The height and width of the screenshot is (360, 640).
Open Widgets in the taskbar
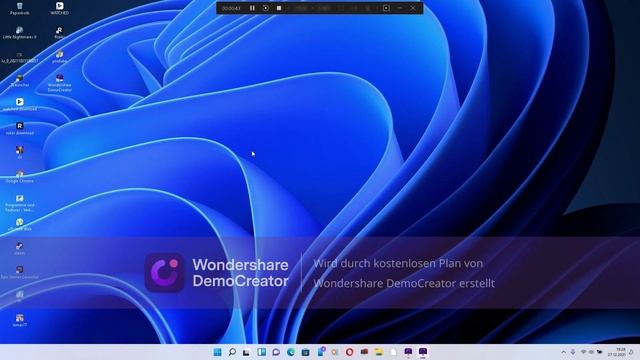pos(261,352)
